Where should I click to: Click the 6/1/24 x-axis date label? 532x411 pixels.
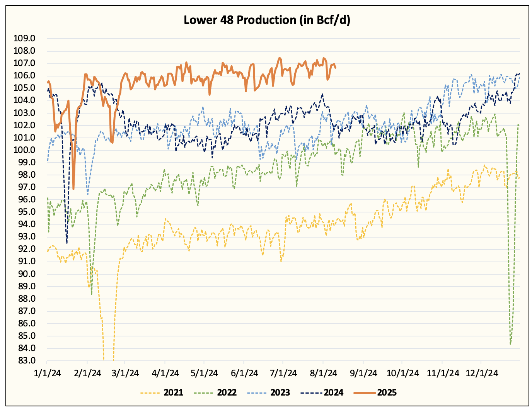coord(244,373)
